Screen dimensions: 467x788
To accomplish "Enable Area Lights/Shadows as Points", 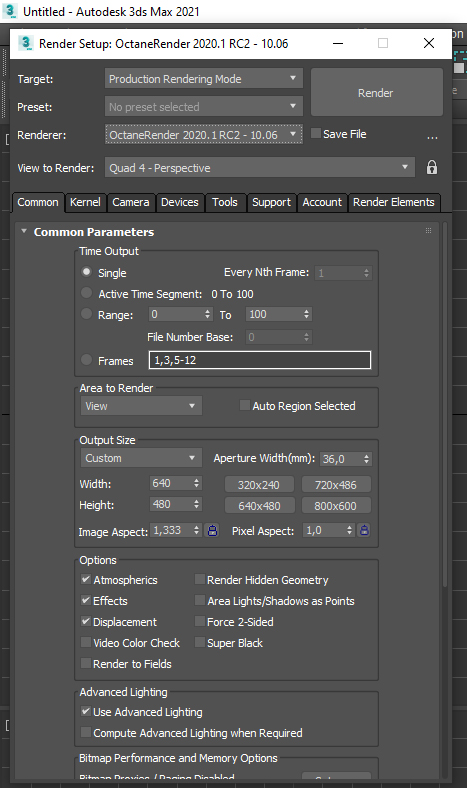I will point(200,601).
